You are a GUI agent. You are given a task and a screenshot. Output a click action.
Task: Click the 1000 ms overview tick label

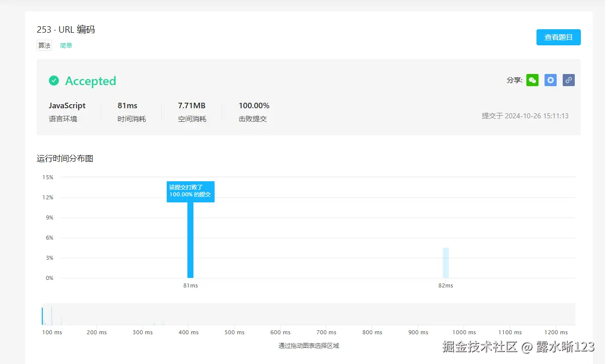pyautogui.click(x=464, y=332)
